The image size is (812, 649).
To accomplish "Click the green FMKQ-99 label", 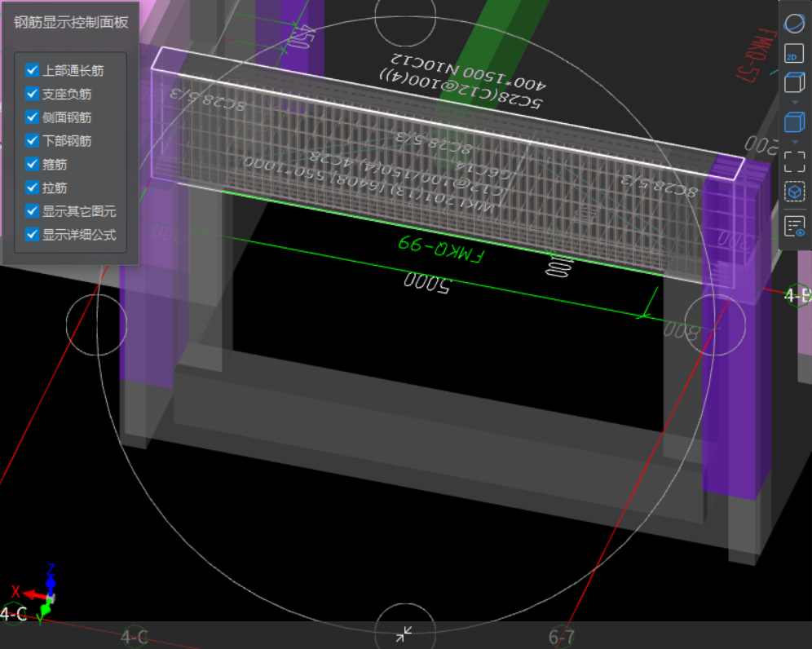I will (x=442, y=249).
